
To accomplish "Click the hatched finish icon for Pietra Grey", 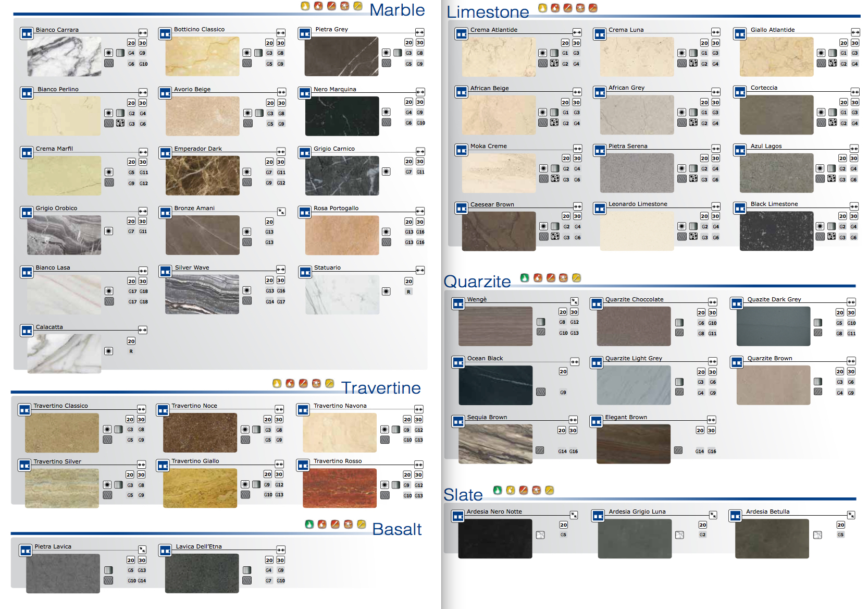I will (x=386, y=63).
